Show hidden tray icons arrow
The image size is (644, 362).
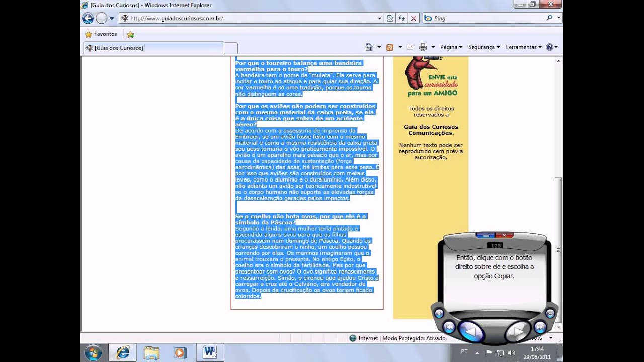pos(478,352)
